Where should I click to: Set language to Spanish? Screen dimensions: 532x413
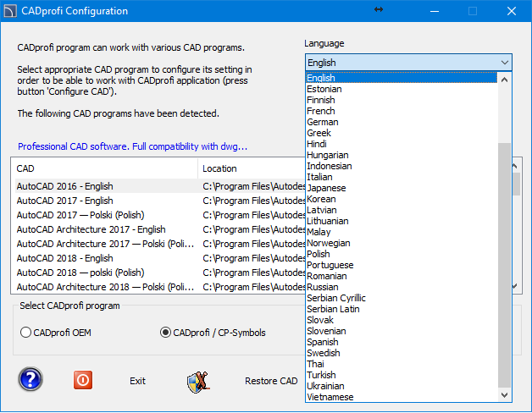point(402,342)
